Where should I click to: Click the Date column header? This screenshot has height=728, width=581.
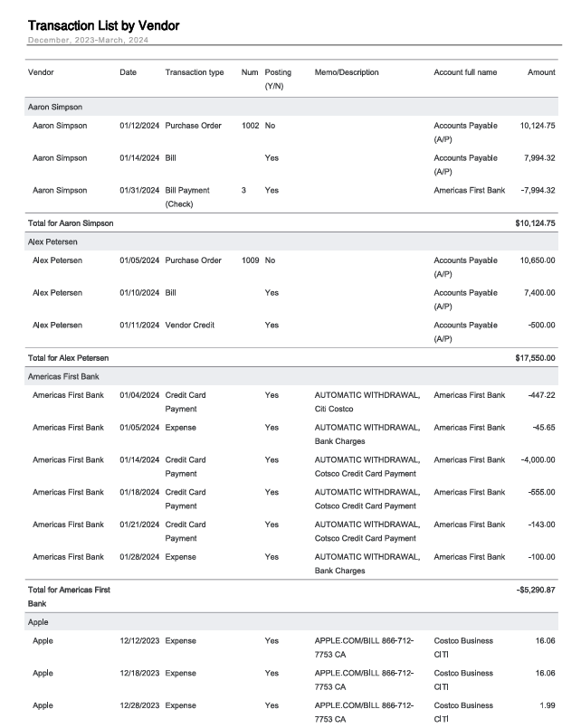click(129, 72)
